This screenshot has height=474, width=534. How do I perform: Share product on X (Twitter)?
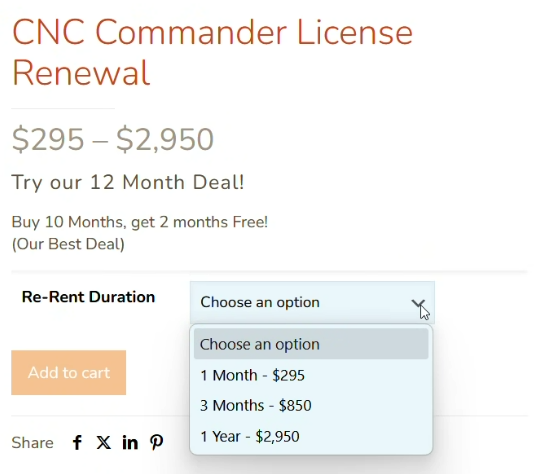click(104, 443)
